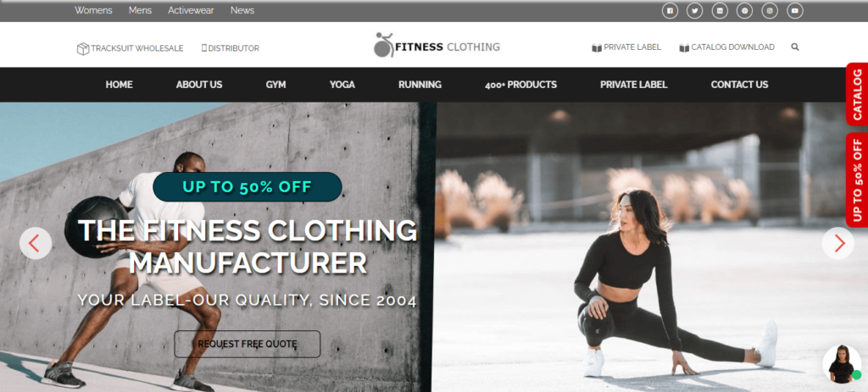Open the GYM menu item

pos(275,85)
